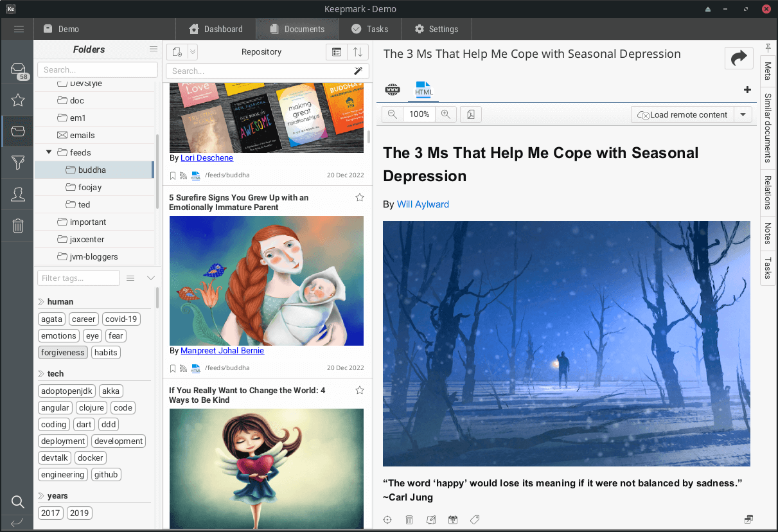Star the '5 Surefire Signs' article
The height and width of the screenshot is (532, 778).
360,197
